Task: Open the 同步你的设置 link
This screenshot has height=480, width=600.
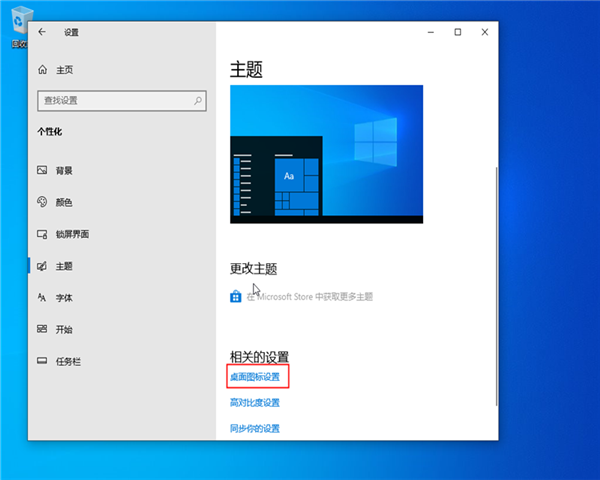Action: point(255,428)
